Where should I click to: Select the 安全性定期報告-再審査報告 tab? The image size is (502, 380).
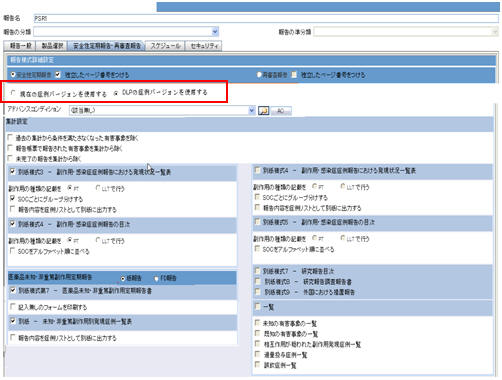click(x=107, y=46)
